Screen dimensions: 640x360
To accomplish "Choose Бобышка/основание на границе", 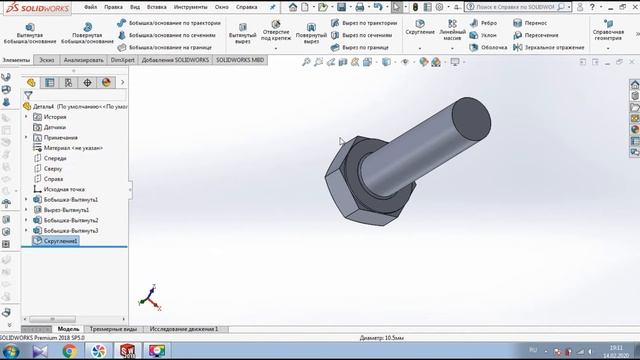I will pos(164,47).
